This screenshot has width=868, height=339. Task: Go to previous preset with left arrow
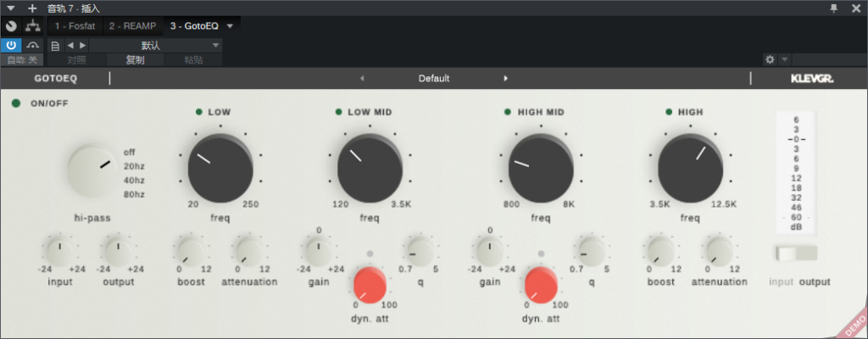tap(70, 46)
